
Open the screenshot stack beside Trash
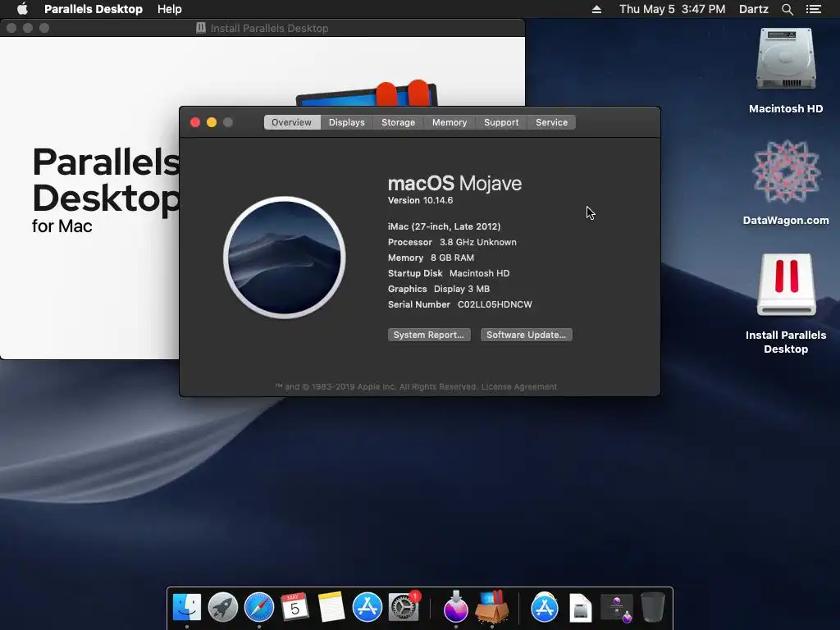click(617, 608)
